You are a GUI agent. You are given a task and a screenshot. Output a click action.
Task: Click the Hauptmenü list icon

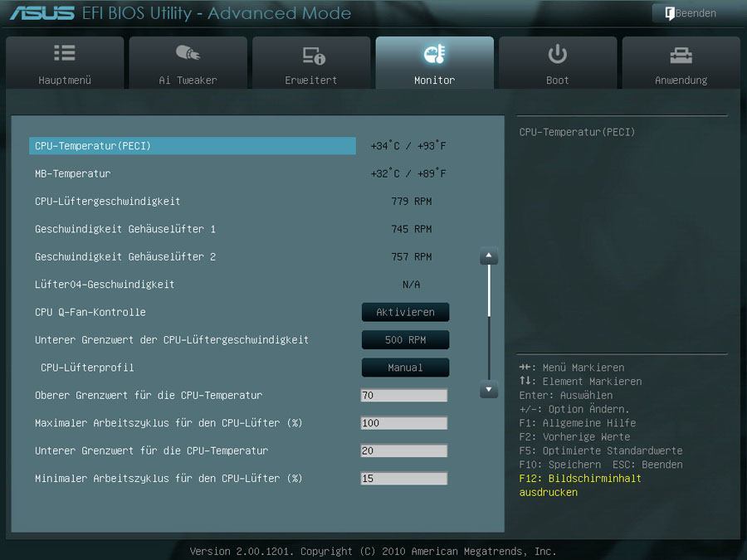point(64,53)
